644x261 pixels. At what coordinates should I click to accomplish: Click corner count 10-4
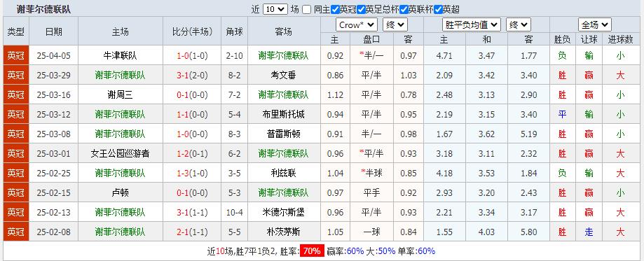[235, 213]
